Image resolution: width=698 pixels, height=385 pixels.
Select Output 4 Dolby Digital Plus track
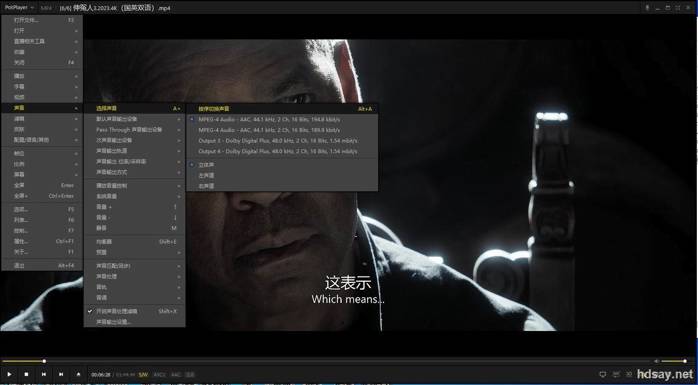click(x=282, y=151)
